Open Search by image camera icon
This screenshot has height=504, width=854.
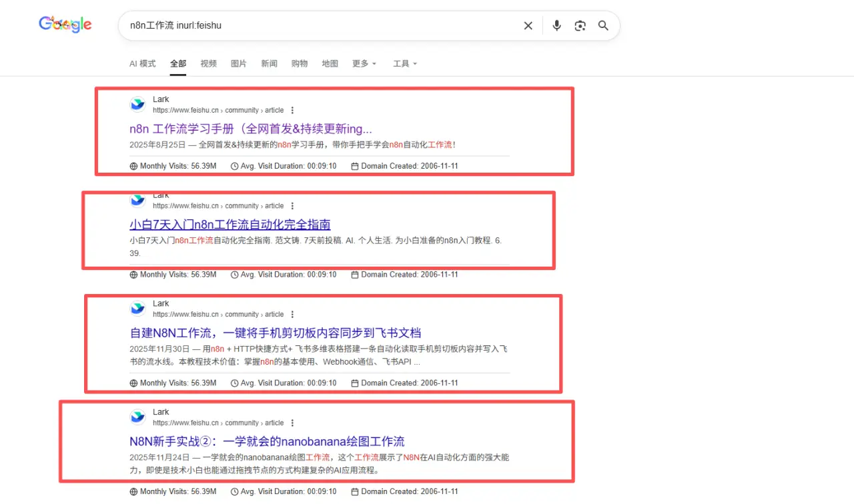coord(580,26)
